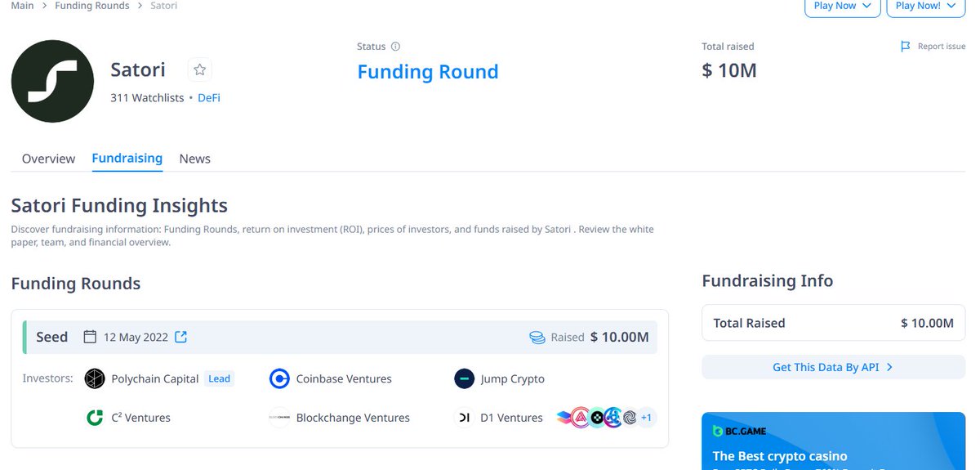Open the external link icon beside 12 May 2022

[x=181, y=337]
